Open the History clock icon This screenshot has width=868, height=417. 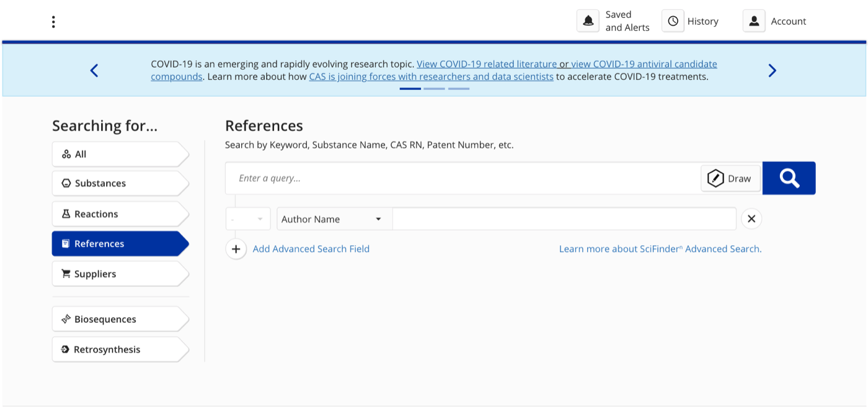tap(673, 21)
